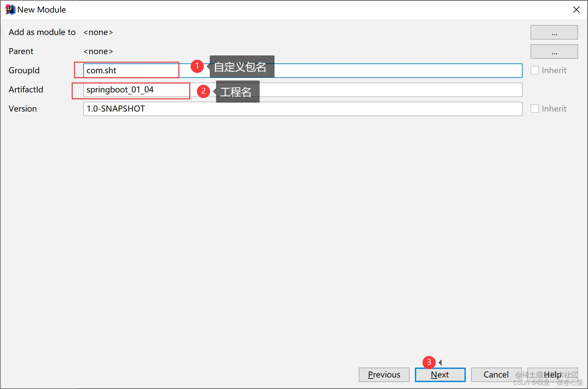Click the 'Add as module to' label
The width and height of the screenshot is (588, 389).
point(42,32)
